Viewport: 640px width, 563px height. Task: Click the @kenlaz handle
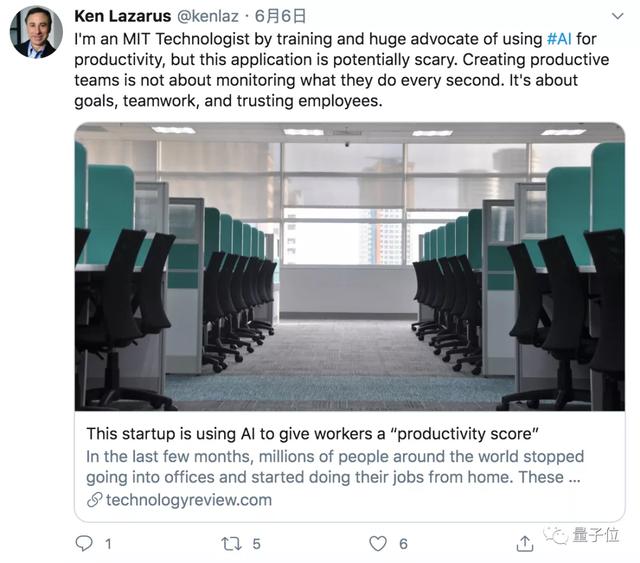coord(208,16)
